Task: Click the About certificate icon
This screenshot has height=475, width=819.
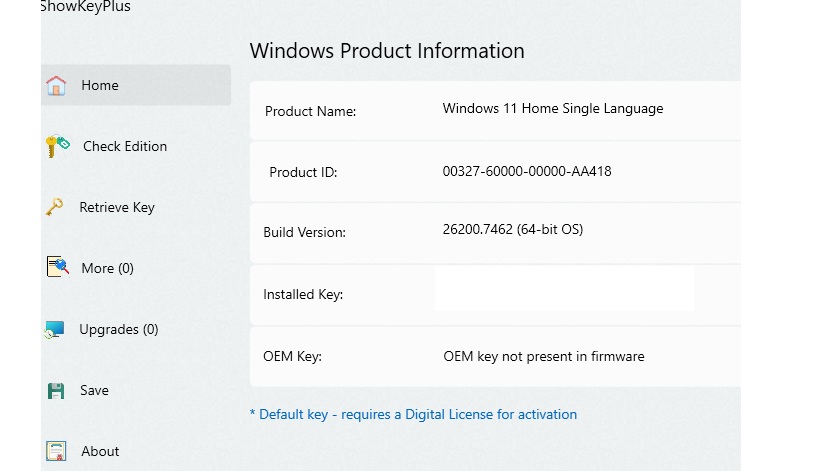Action: click(x=56, y=451)
